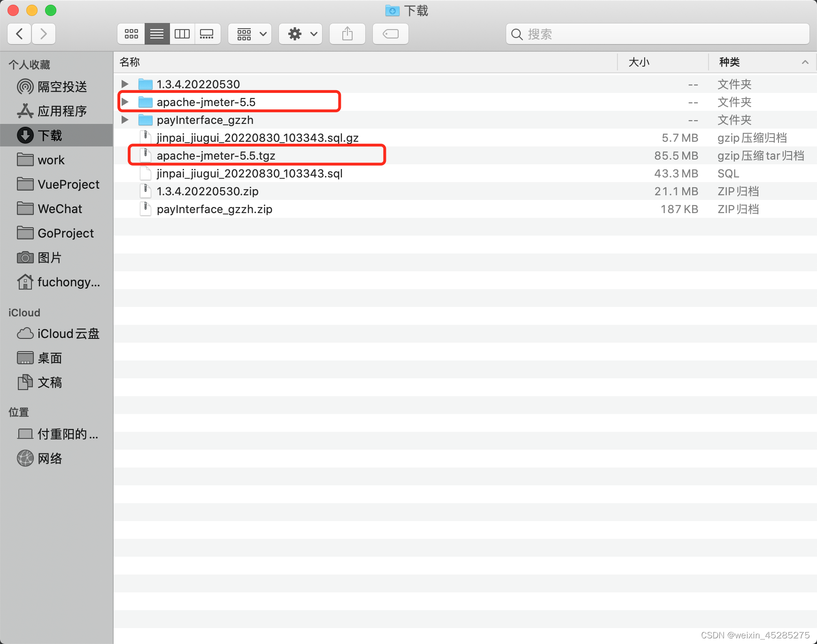Image resolution: width=817 pixels, height=644 pixels.
Task: Click the iCloud section header
Action: 24,313
